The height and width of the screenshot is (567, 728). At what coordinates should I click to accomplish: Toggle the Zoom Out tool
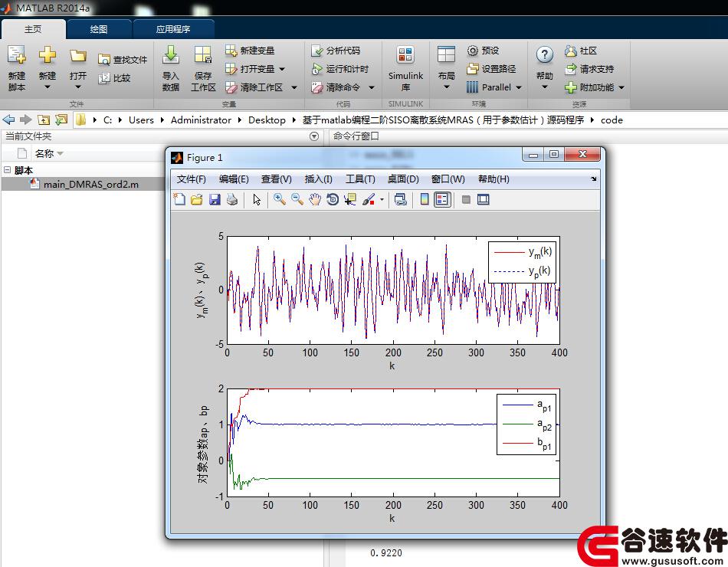point(297,200)
